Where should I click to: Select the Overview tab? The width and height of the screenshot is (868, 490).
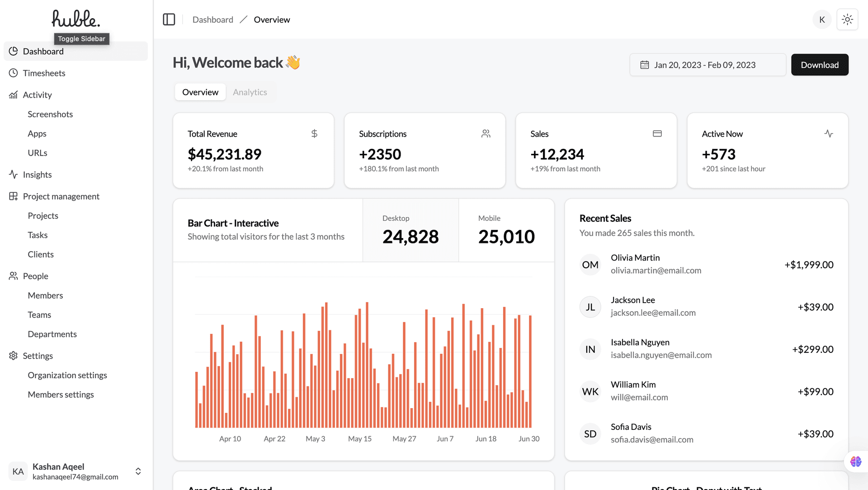[x=200, y=92]
